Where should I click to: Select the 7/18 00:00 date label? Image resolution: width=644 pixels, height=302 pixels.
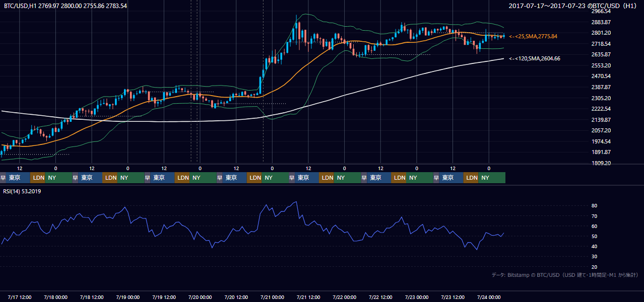point(55,297)
